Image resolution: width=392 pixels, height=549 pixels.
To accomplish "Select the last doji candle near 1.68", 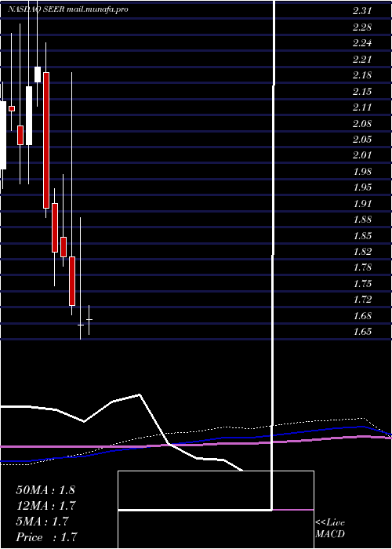I will coord(89,320).
